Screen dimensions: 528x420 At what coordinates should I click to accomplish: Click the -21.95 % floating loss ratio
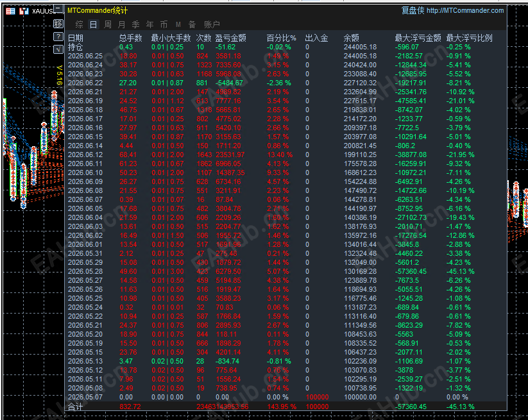click(x=461, y=155)
